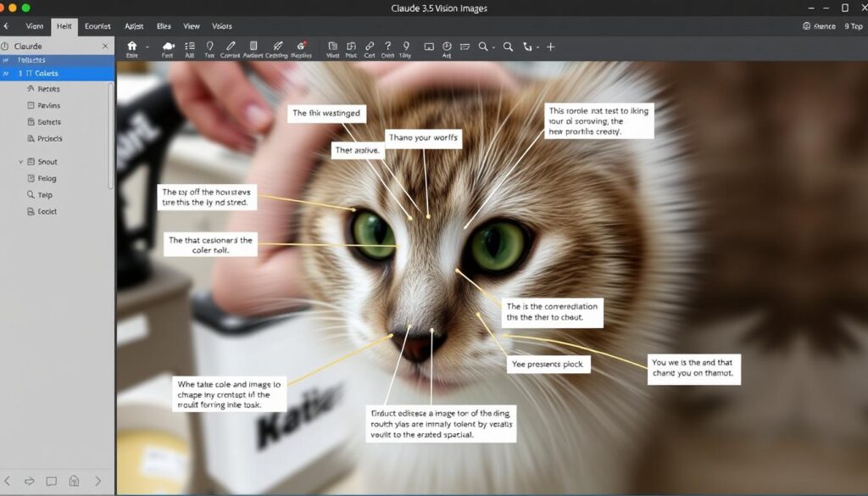Open the cloud upload tool labeled Fast

coord(168,47)
